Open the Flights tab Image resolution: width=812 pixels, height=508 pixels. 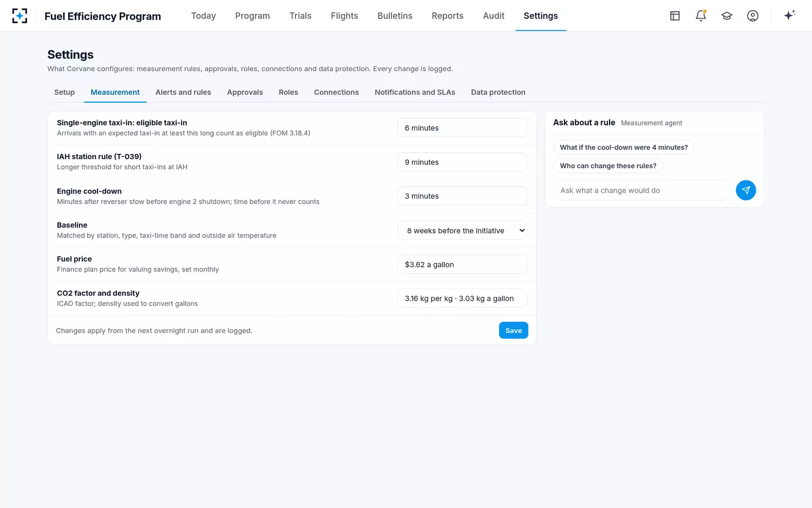click(345, 16)
